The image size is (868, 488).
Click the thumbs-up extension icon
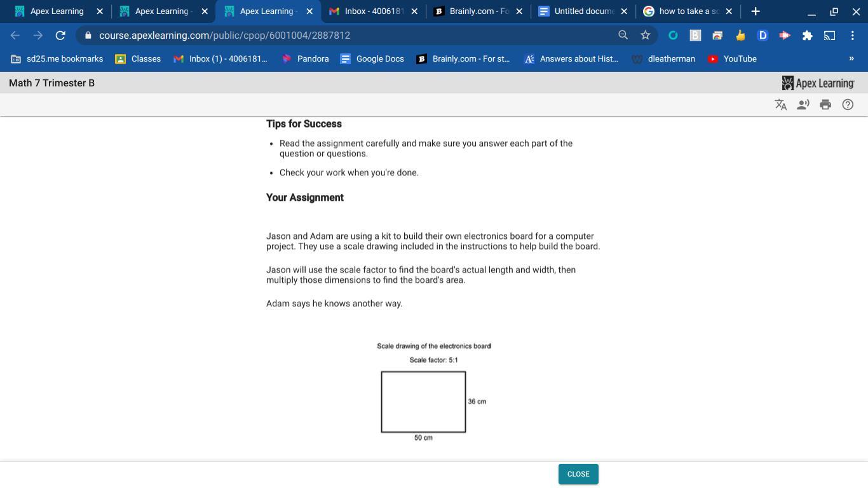pos(740,36)
